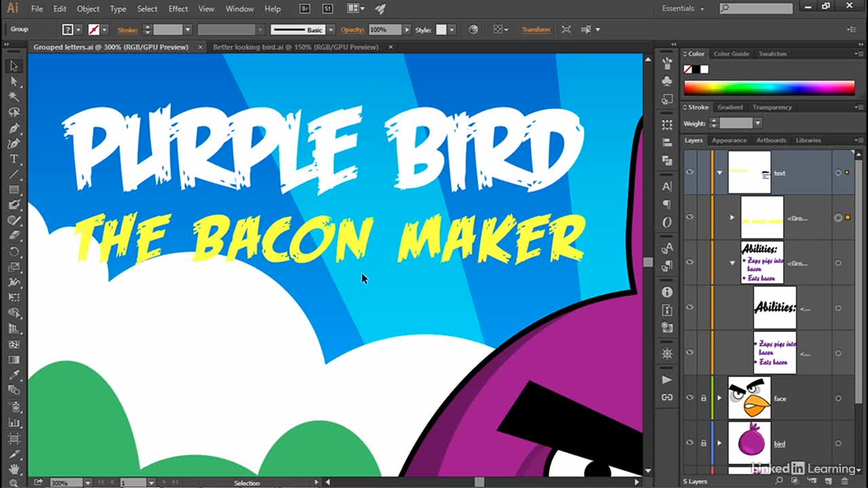Hide the text layer
Image resolution: width=868 pixels, height=488 pixels.
[690, 172]
